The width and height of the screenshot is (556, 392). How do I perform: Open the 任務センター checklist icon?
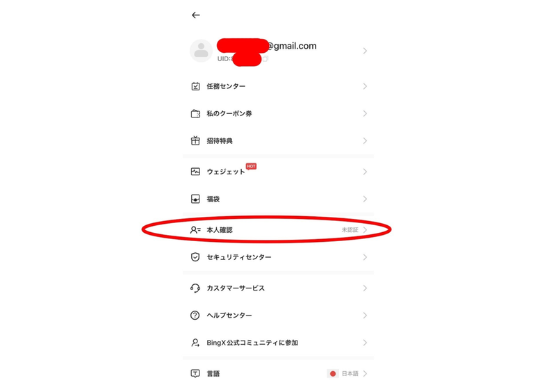(195, 86)
